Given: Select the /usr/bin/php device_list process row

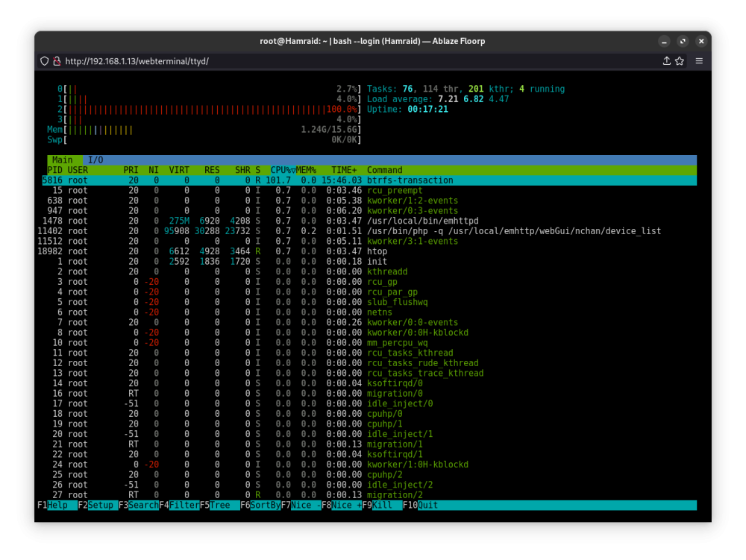Looking at the screenshot, I should click(369, 231).
